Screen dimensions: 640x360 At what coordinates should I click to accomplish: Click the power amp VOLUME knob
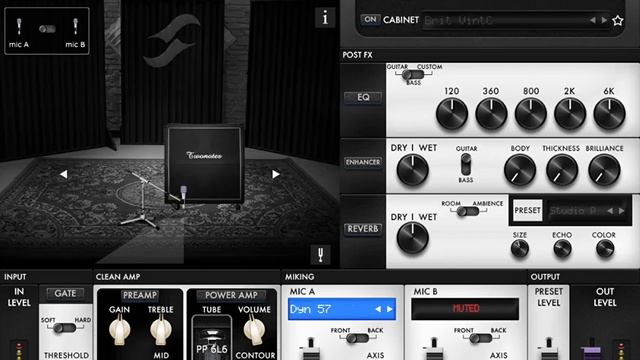(x=254, y=331)
